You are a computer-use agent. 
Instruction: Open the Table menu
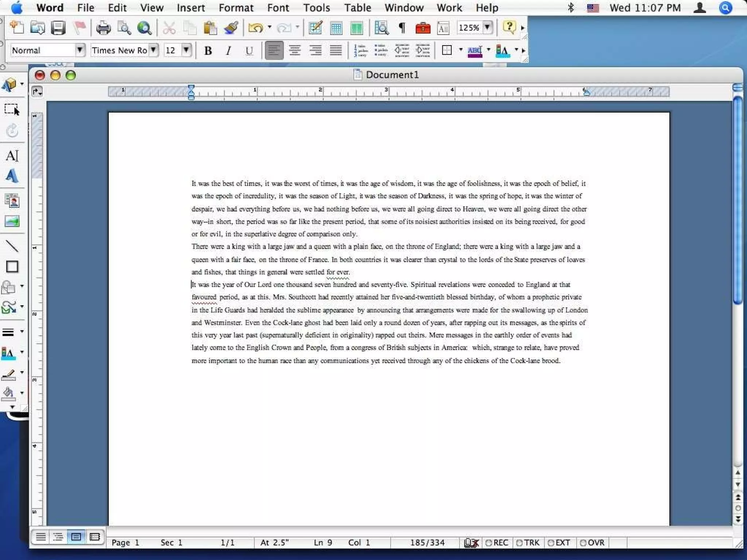(357, 8)
